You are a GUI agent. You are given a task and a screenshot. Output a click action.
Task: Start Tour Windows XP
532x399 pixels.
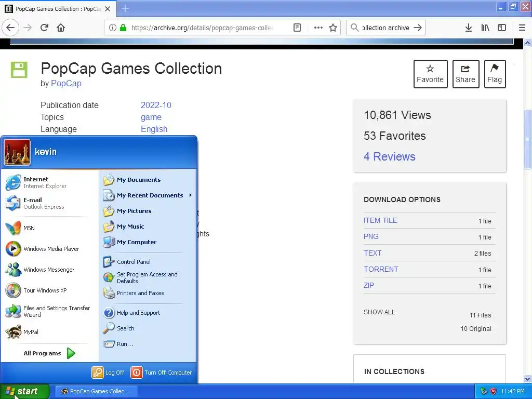(x=49, y=290)
